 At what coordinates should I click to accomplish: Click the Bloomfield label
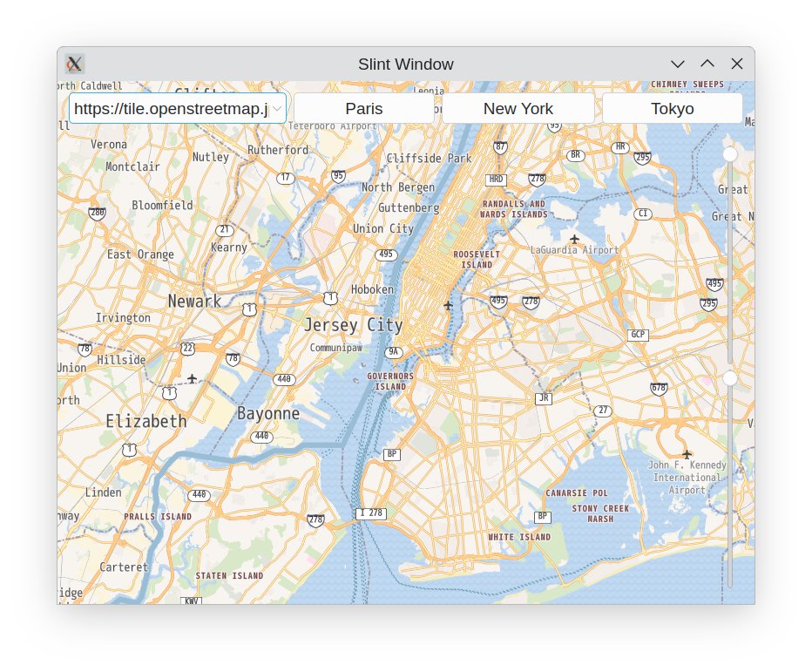162,205
